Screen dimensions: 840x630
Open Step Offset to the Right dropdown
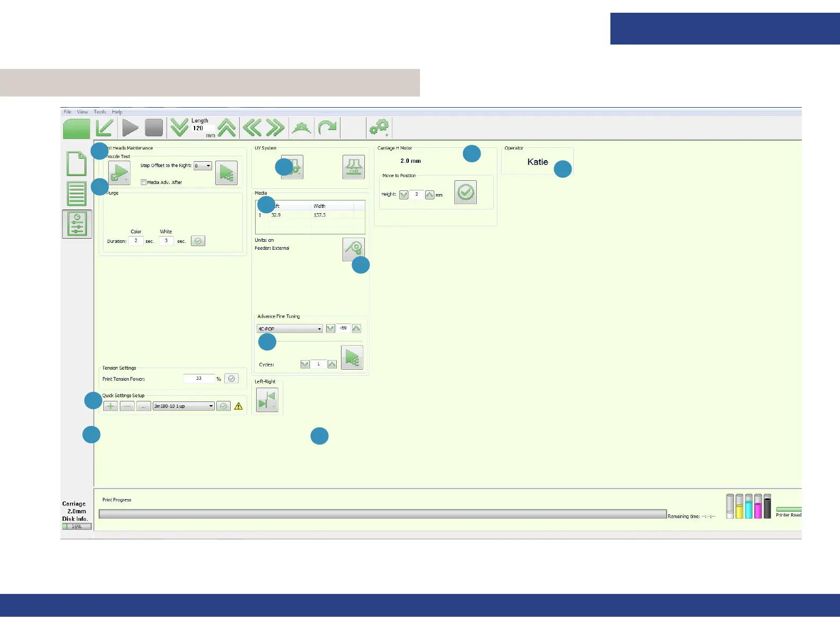tap(203, 166)
